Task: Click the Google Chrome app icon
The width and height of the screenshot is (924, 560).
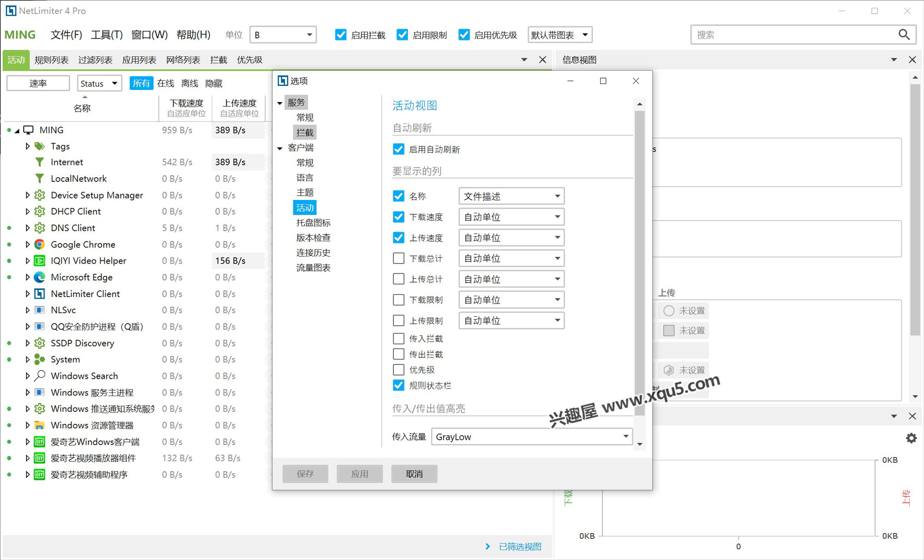Action: coord(40,244)
